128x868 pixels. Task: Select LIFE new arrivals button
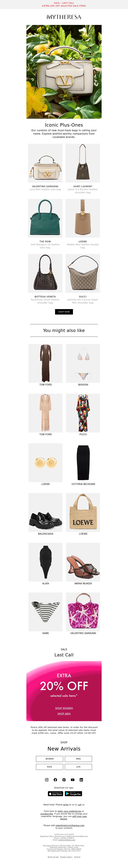(78, 767)
